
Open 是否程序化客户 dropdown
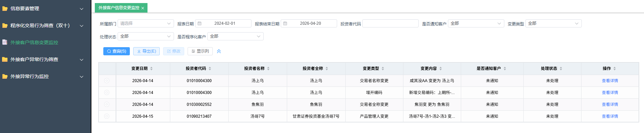click(236, 36)
